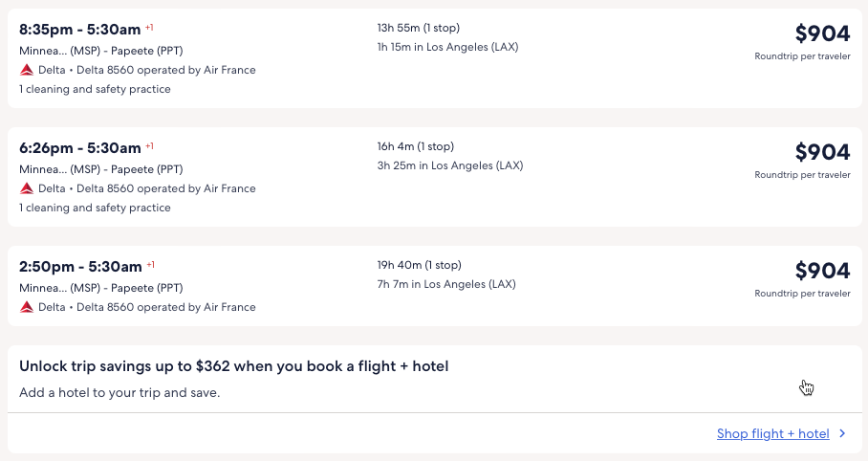868x461 pixels.
Task: Click the $904 price on the 19h 40m flight
Action: tap(822, 271)
